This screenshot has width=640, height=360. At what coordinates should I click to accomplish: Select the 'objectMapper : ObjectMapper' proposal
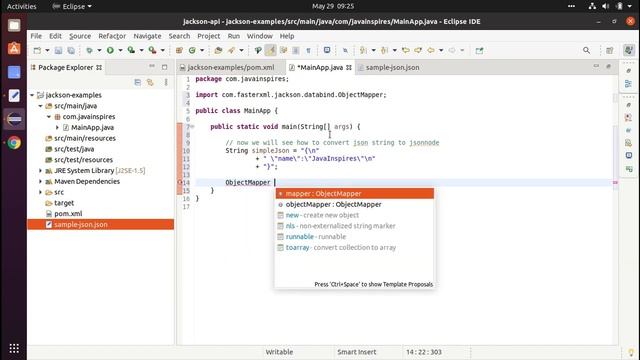tap(355, 204)
